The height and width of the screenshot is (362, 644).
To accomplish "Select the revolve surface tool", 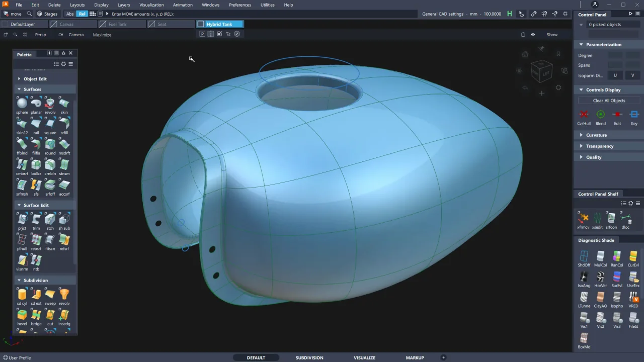I will pyautogui.click(x=50, y=104).
